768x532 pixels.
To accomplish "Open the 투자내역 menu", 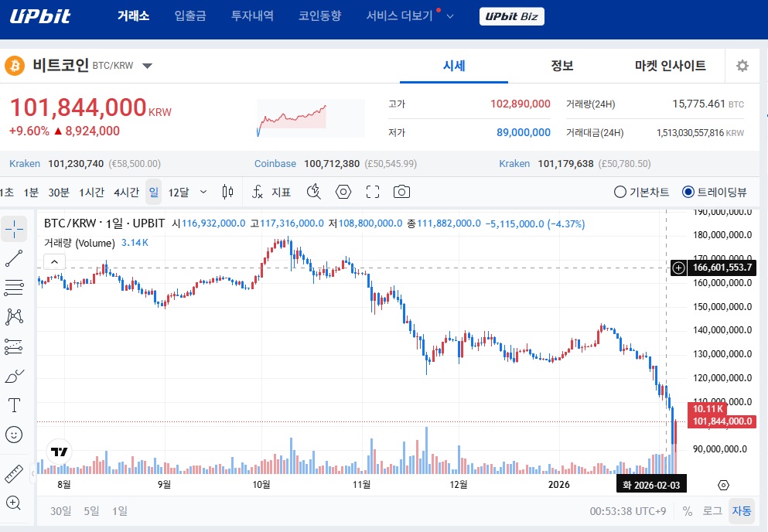I will pyautogui.click(x=252, y=15).
